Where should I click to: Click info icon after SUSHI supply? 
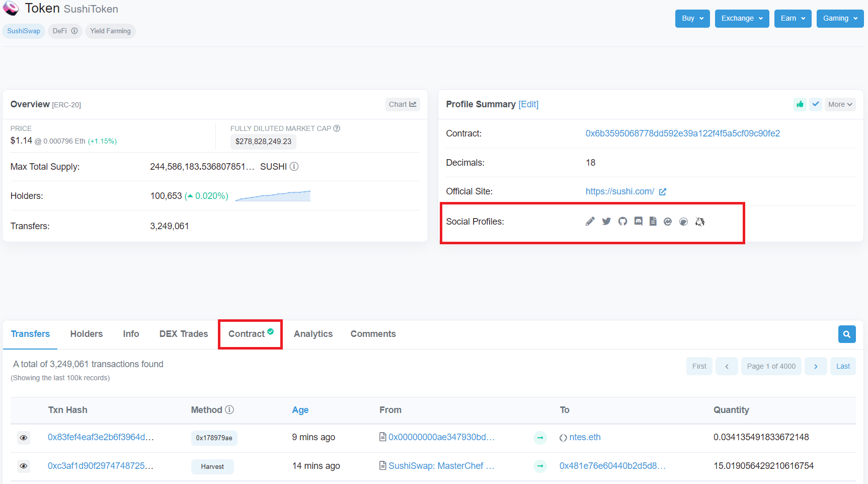pos(294,166)
